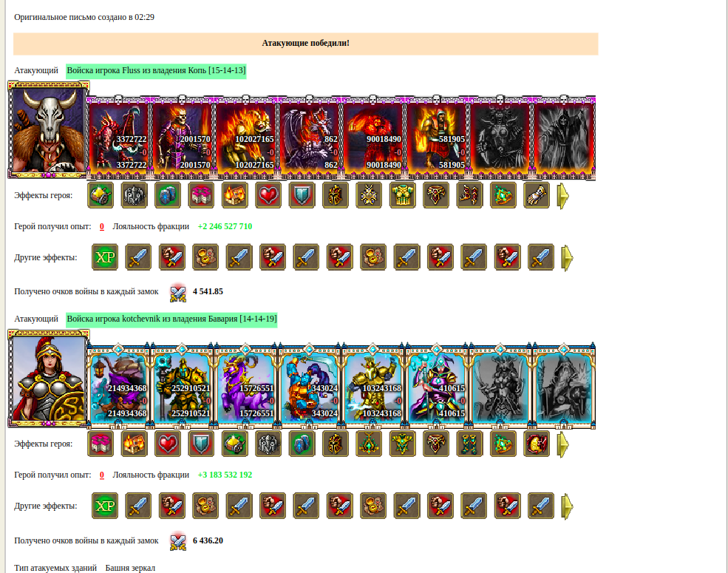
Task: Expand kotchevnik's other effects with the yellow arrow
Action: tap(567, 506)
